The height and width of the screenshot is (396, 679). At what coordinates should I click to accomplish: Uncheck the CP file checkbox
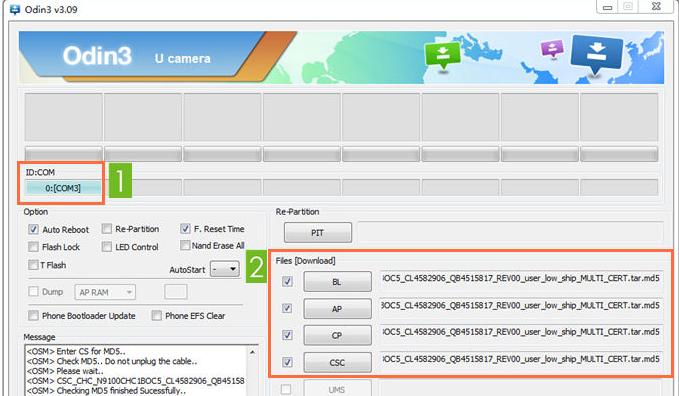pos(287,335)
